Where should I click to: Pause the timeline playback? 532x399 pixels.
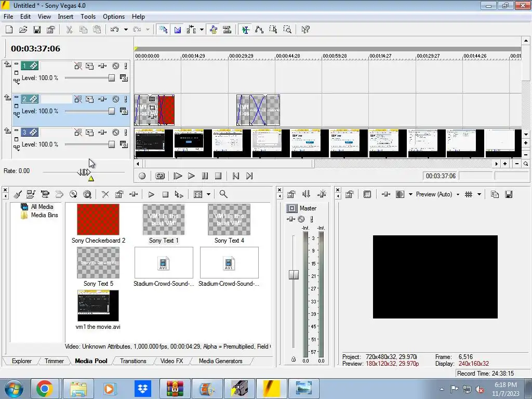tap(205, 176)
